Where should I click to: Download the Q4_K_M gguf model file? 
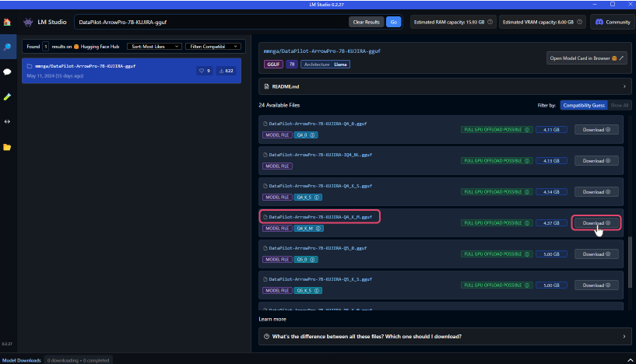pyautogui.click(x=596, y=223)
